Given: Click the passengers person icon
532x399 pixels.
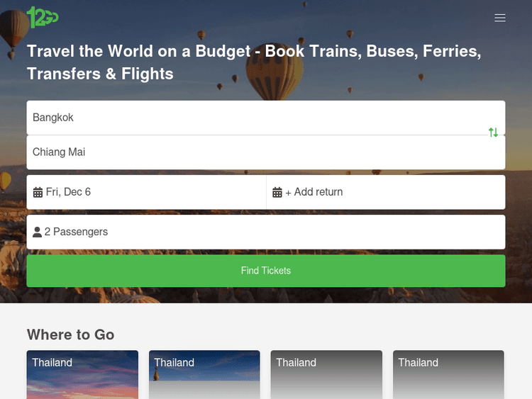Looking at the screenshot, I should coord(38,232).
